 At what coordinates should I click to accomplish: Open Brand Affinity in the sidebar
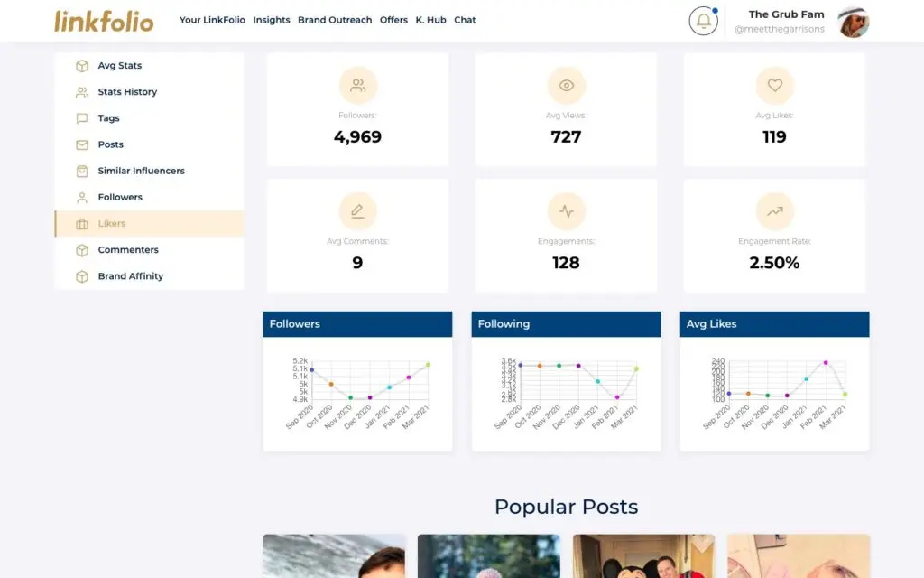point(130,276)
